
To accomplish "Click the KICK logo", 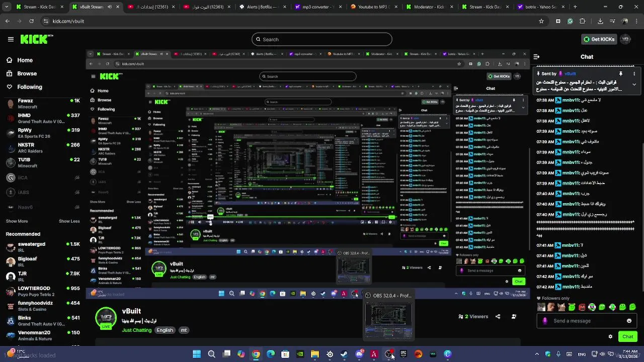I will tap(37, 39).
